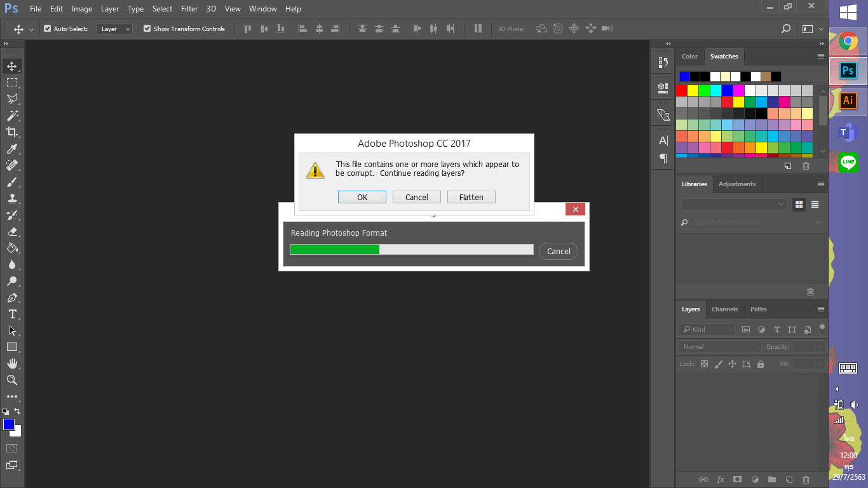Select the Path Selection tool
This screenshot has width=868, height=488.
12,330
